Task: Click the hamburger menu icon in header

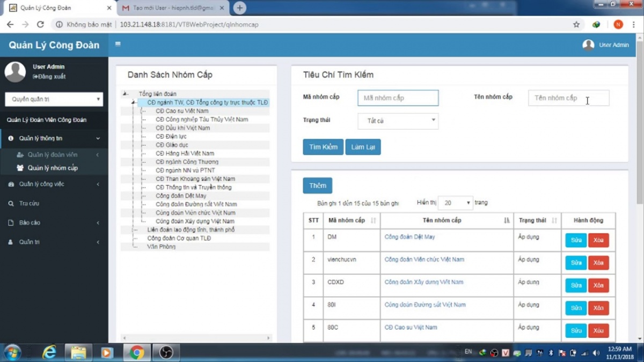Action: tap(118, 45)
